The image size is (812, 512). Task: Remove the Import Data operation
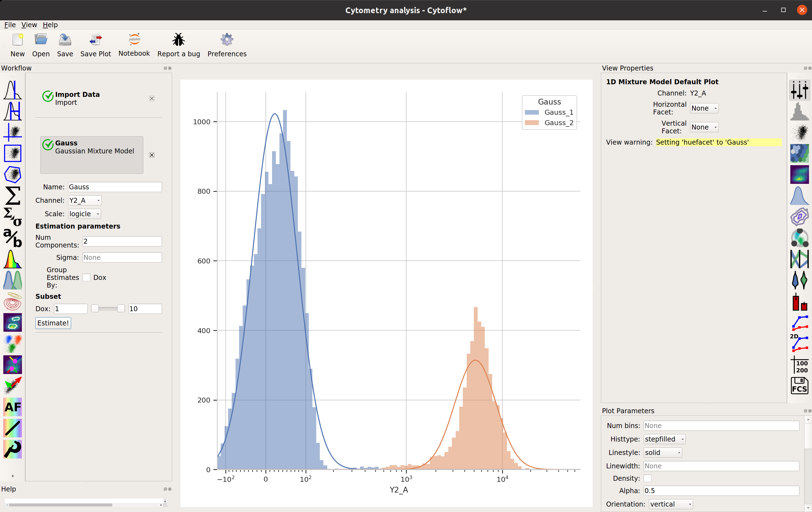click(x=152, y=99)
